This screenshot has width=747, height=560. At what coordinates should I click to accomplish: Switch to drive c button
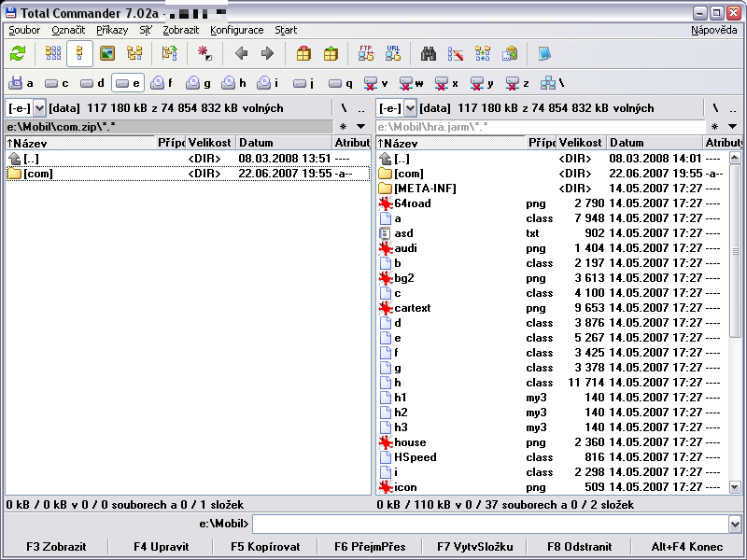(56, 83)
